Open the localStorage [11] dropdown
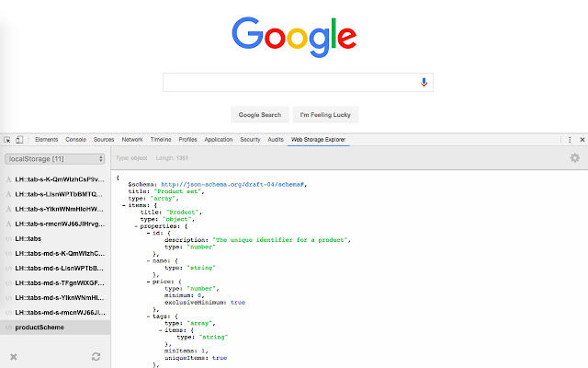The width and height of the screenshot is (588, 368). pos(55,159)
